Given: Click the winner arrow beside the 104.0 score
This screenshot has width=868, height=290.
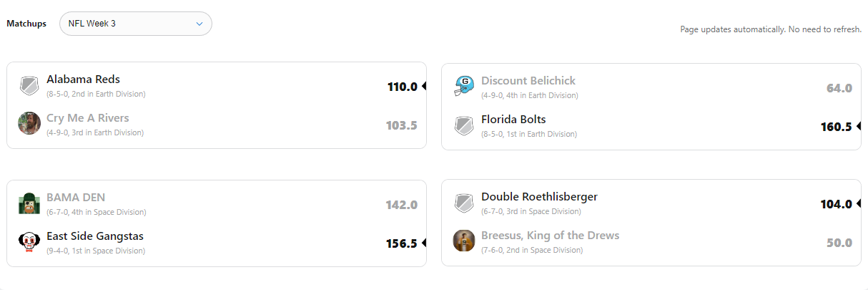Looking at the screenshot, I should (858, 204).
